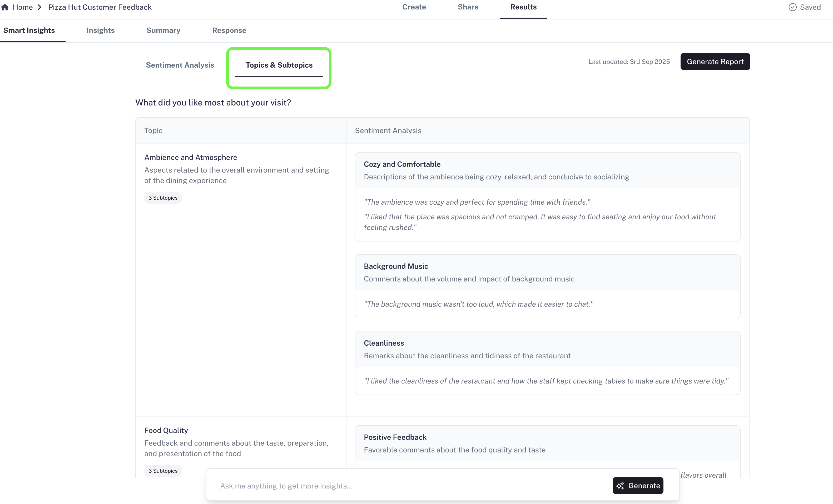Click Pizza Hut Customer Feedback breadcrumb
This screenshot has width=833, height=504.
tap(100, 7)
